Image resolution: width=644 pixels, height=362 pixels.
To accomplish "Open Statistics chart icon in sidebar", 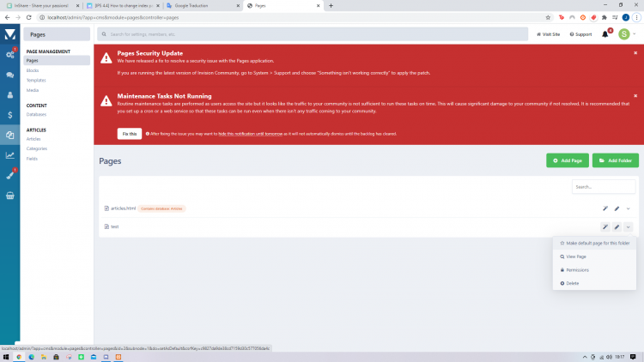I will tap(9, 155).
